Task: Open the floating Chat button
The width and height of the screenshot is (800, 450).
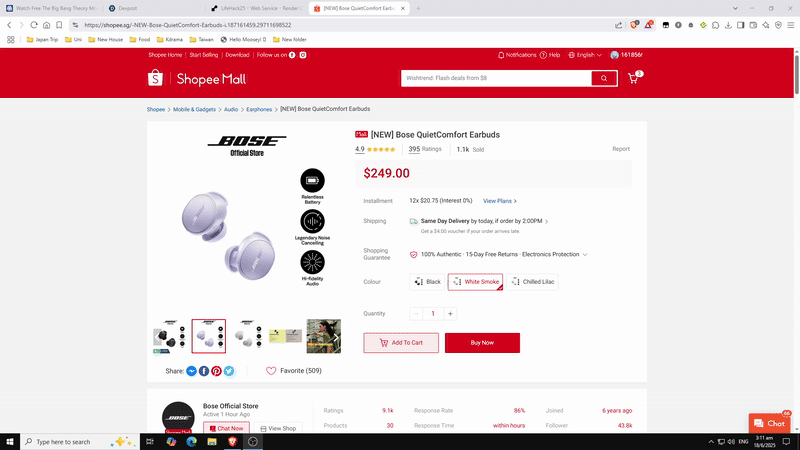Action: pos(769,423)
